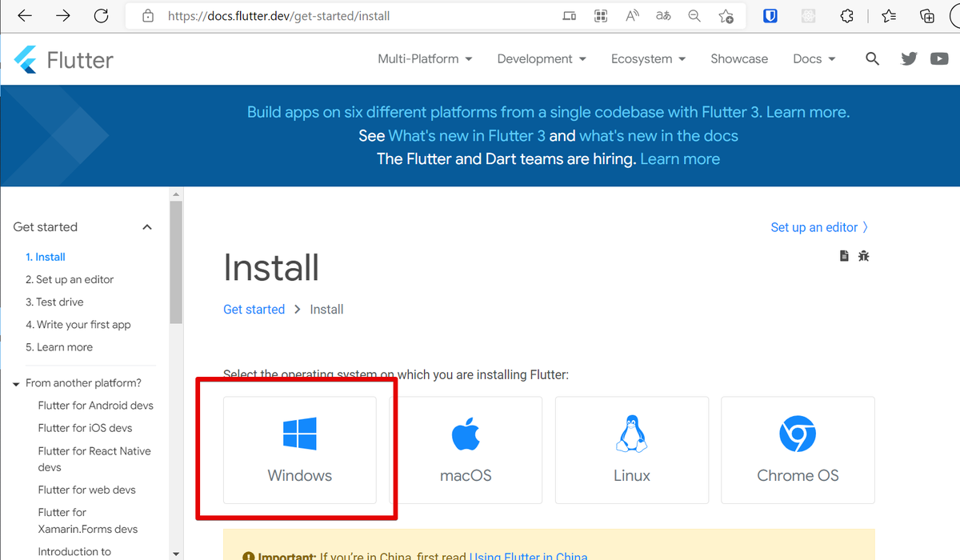Click the sidebar scrollbar down arrow

coord(176,554)
